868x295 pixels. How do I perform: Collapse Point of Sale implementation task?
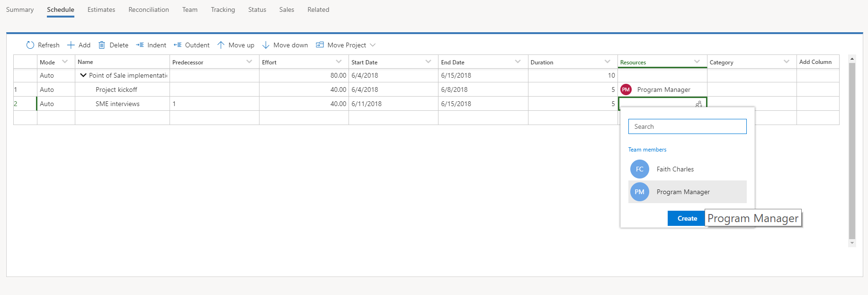click(83, 75)
